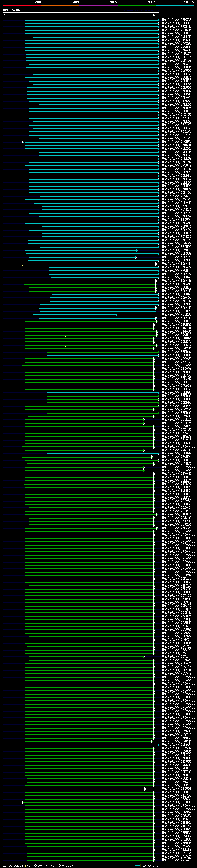The image size is (197, 868).
Task: Select hit label UniRef100_C0LL60
Action: tap(177, 74)
